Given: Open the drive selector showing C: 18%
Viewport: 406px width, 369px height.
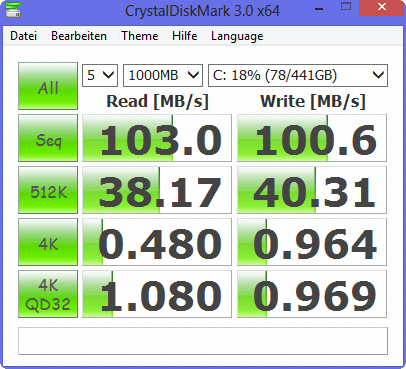Looking at the screenshot, I should [x=298, y=75].
